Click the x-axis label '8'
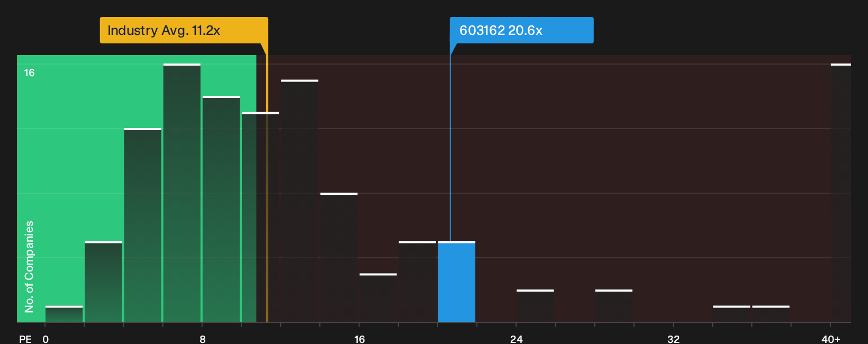 coord(203,339)
